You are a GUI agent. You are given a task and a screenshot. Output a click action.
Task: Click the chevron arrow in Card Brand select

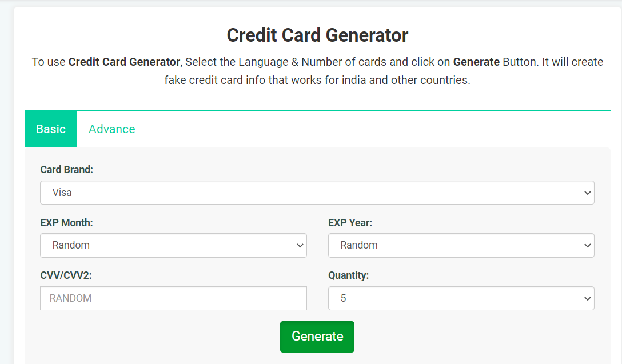pos(588,193)
